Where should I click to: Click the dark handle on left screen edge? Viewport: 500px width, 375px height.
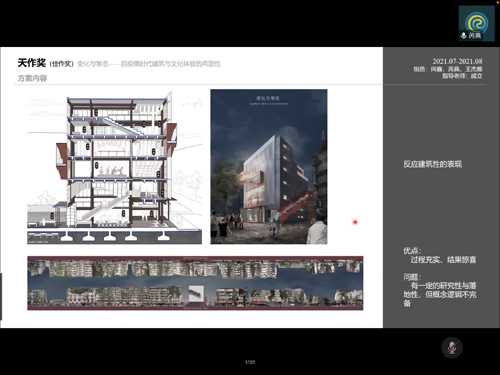[1, 296]
